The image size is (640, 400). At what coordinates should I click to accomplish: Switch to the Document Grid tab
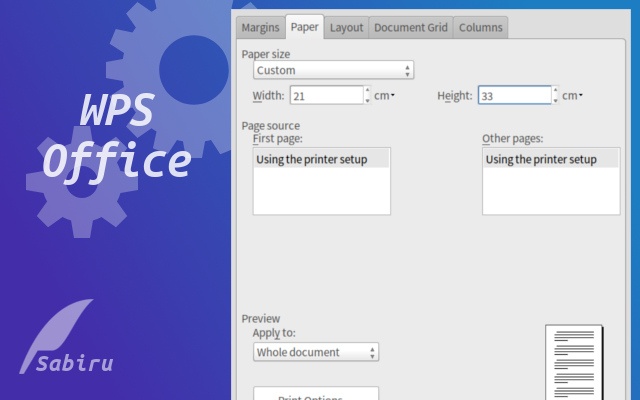(x=411, y=27)
